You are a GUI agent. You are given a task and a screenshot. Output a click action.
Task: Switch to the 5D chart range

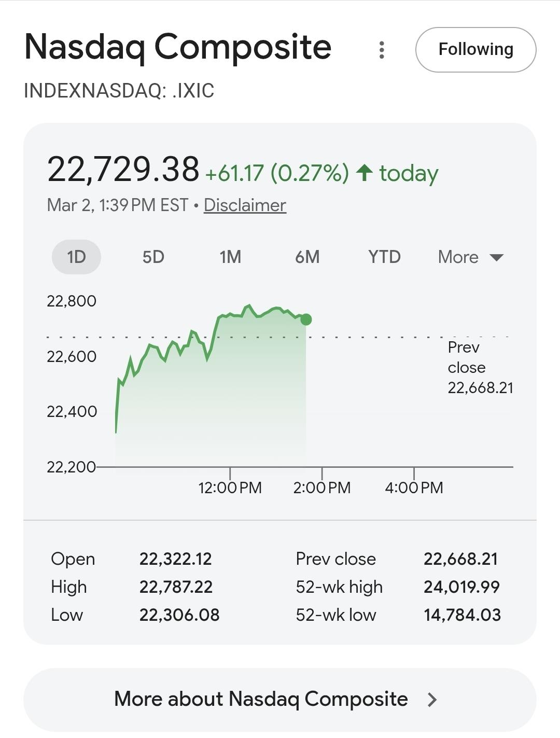tap(153, 257)
